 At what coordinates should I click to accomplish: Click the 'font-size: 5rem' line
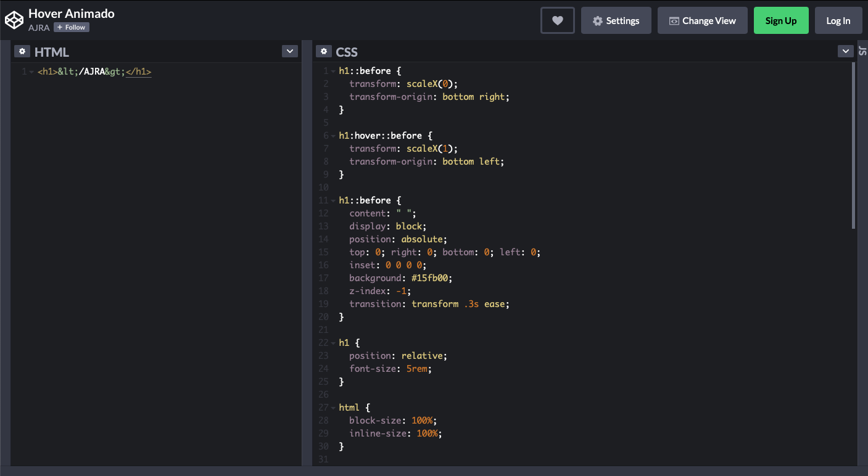pos(391,369)
